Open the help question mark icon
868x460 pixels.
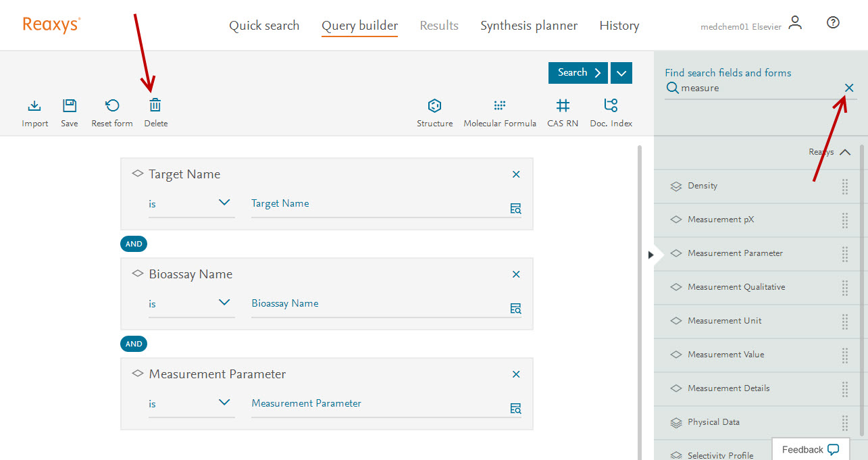click(833, 23)
